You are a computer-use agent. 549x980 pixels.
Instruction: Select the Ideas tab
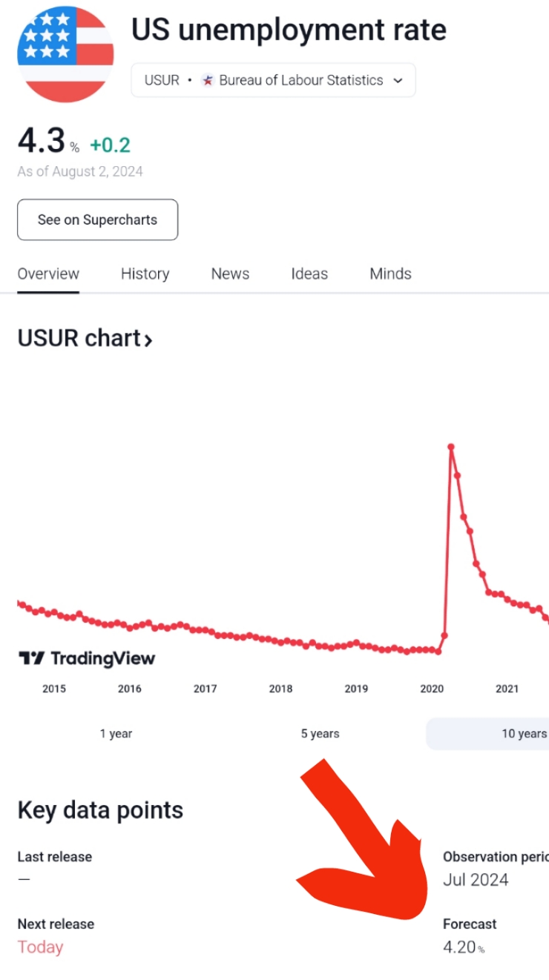(309, 274)
